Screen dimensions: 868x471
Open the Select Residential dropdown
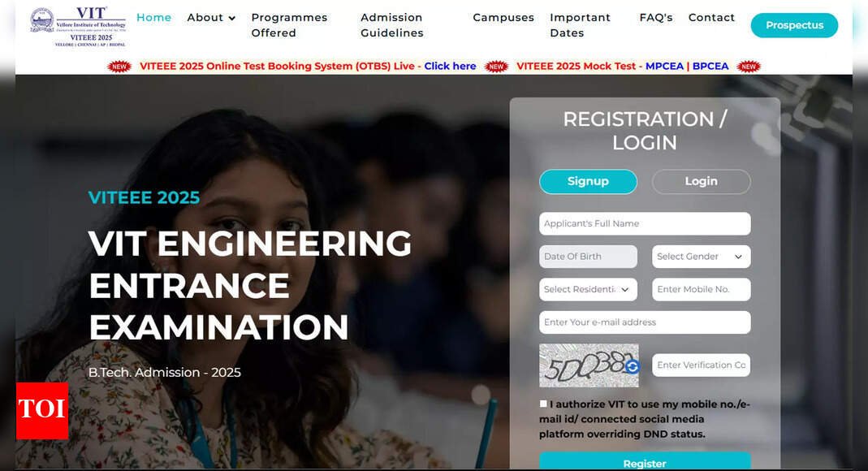click(x=588, y=289)
